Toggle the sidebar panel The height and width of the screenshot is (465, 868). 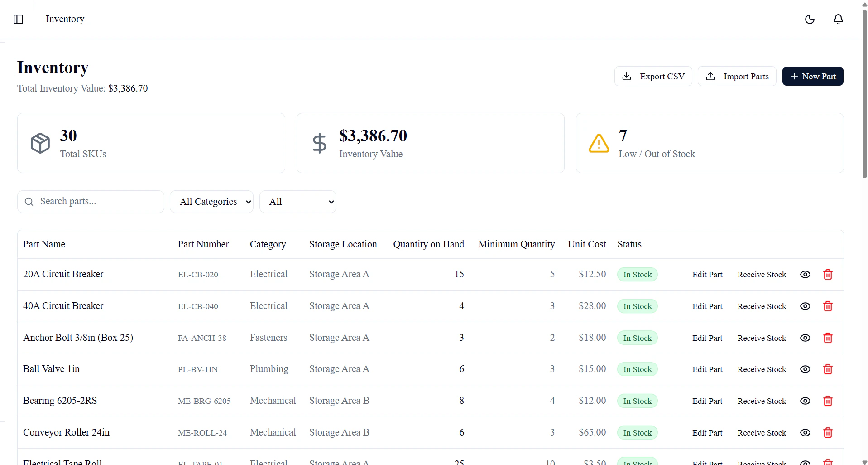click(18, 19)
